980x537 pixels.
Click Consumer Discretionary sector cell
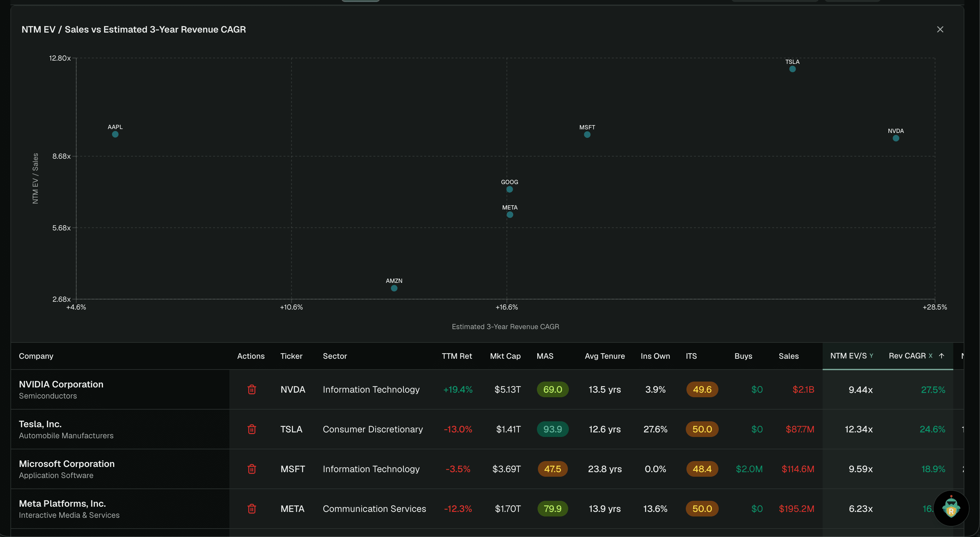pos(372,429)
